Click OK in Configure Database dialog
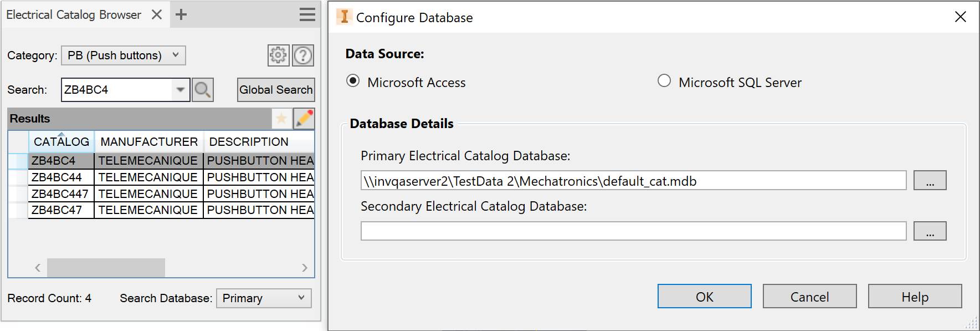Screen dimensions: 980x331 (x=704, y=297)
